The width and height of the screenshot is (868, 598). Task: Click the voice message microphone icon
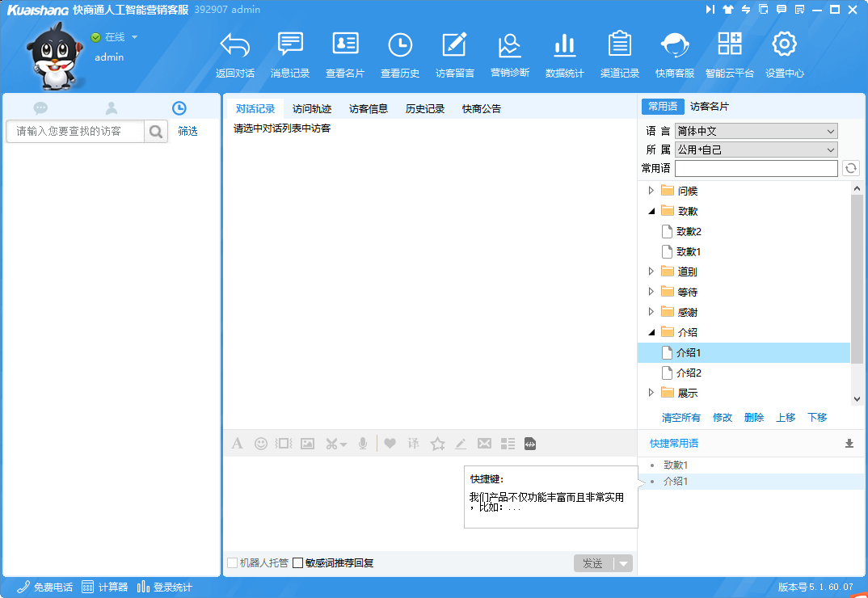(362, 443)
